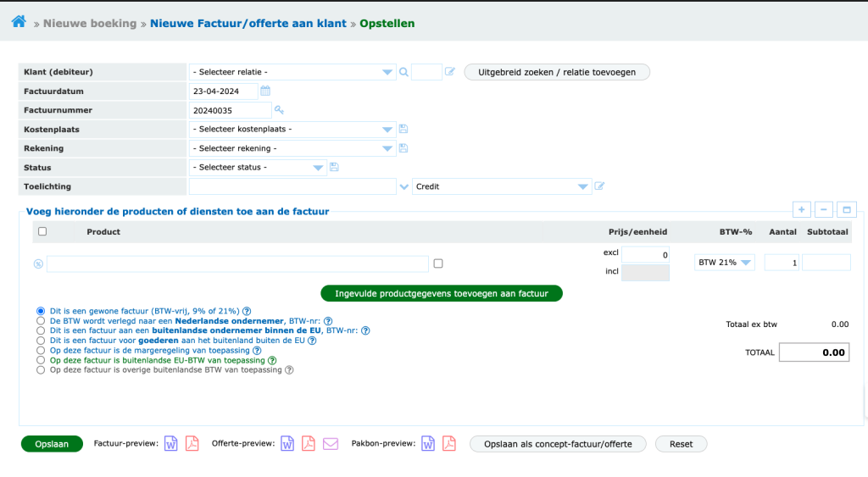Screen dimensions: 868x477
Task: Click the 'Opstellen' breadcrumb
Action: coord(387,23)
